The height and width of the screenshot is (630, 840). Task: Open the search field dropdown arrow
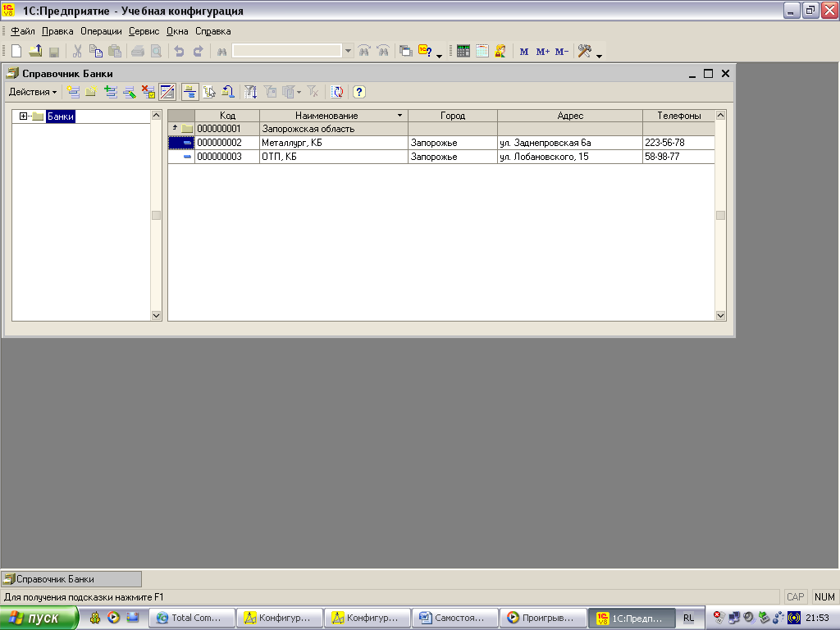348,52
